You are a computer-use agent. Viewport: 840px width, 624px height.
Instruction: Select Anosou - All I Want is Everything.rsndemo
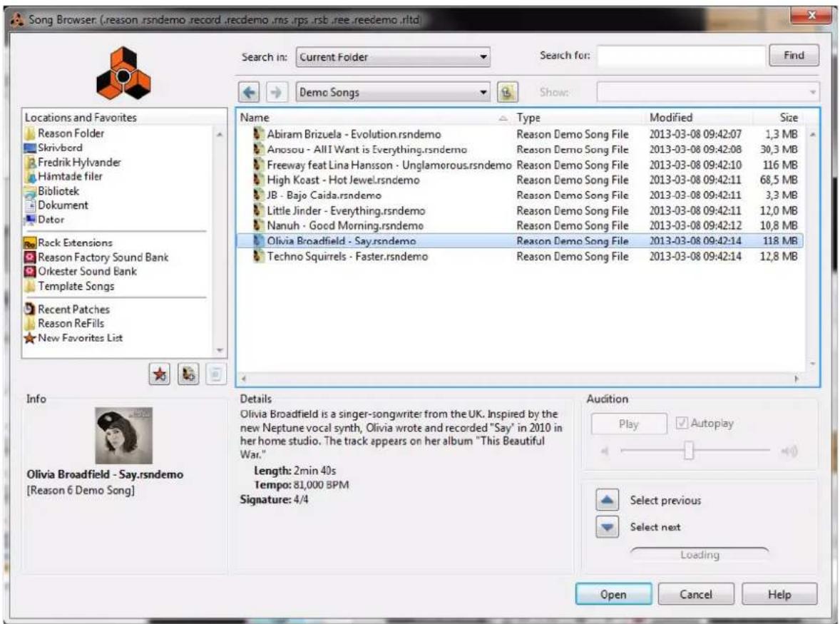pos(367,150)
